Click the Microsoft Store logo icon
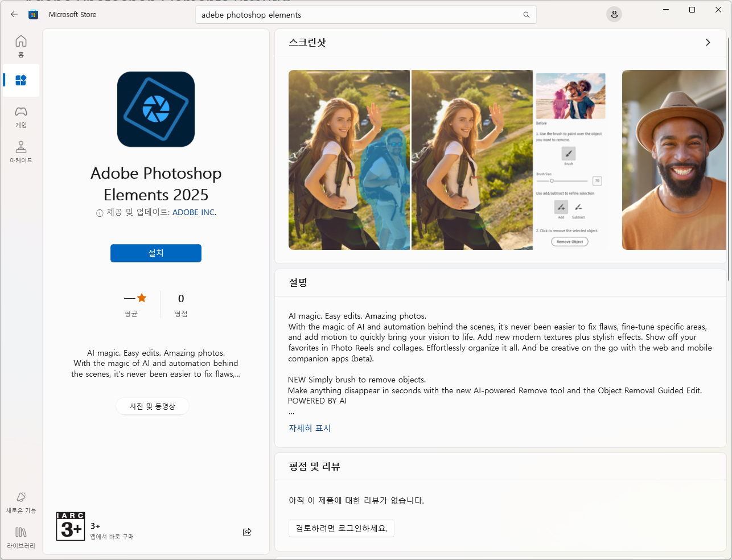The image size is (732, 560). pos(34,15)
